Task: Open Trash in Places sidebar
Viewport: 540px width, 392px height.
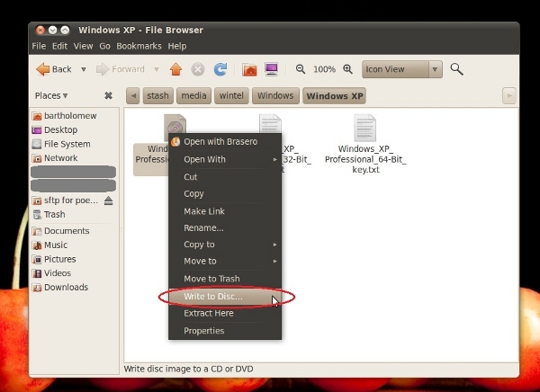Action: (x=74, y=214)
